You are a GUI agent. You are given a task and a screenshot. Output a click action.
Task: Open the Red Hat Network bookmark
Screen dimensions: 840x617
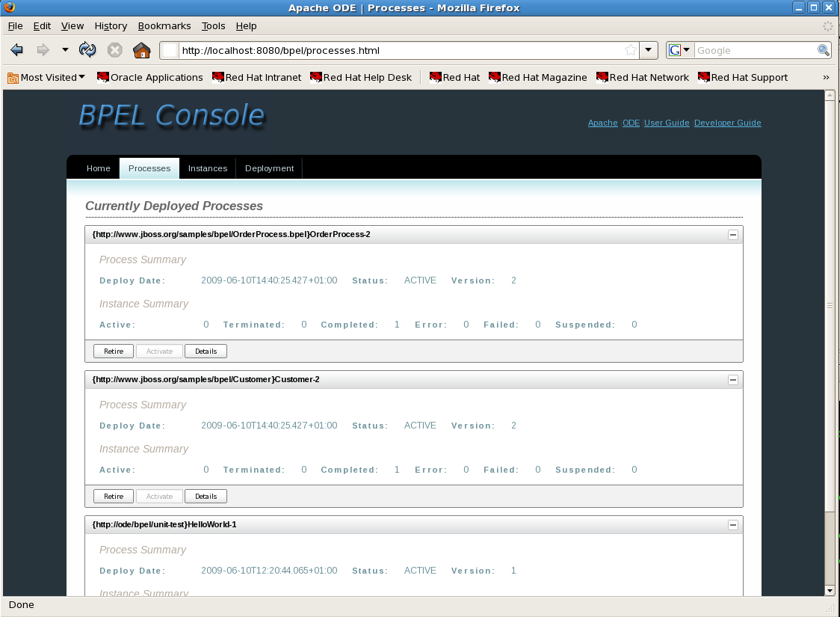642,77
